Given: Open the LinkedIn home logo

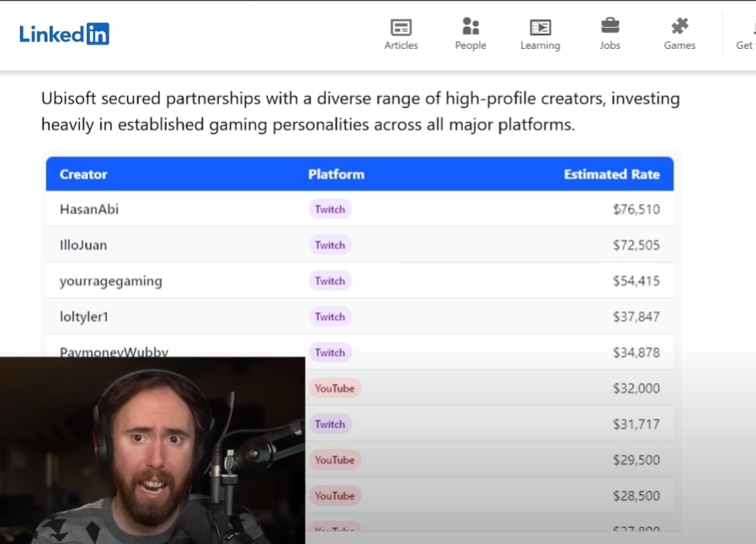Looking at the screenshot, I should click(x=64, y=34).
